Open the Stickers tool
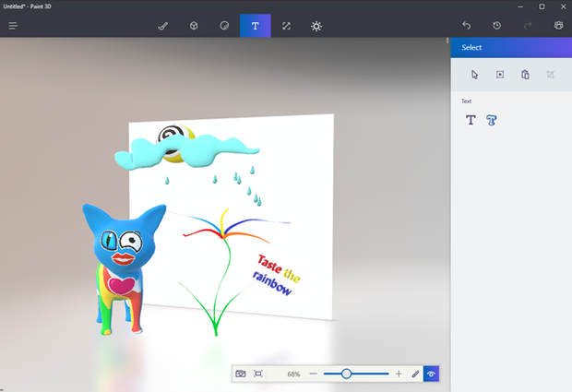Image resolution: width=572 pixels, height=392 pixels. (224, 26)
